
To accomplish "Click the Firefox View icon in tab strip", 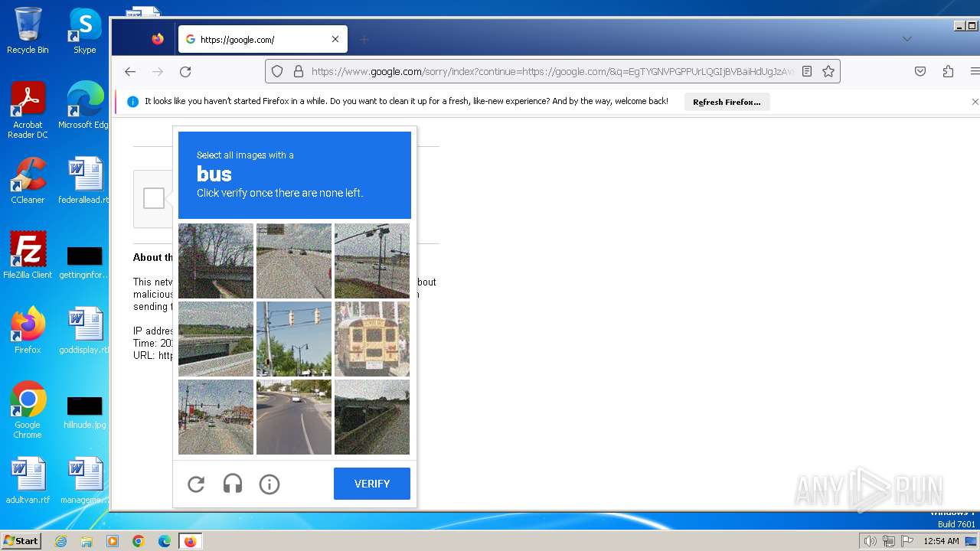I will 158,39.
